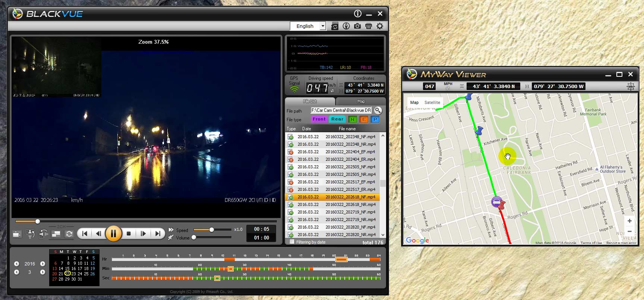Go to previous year in calendar
This screenshot has height=300, width=644.
(x=17, y=264)
